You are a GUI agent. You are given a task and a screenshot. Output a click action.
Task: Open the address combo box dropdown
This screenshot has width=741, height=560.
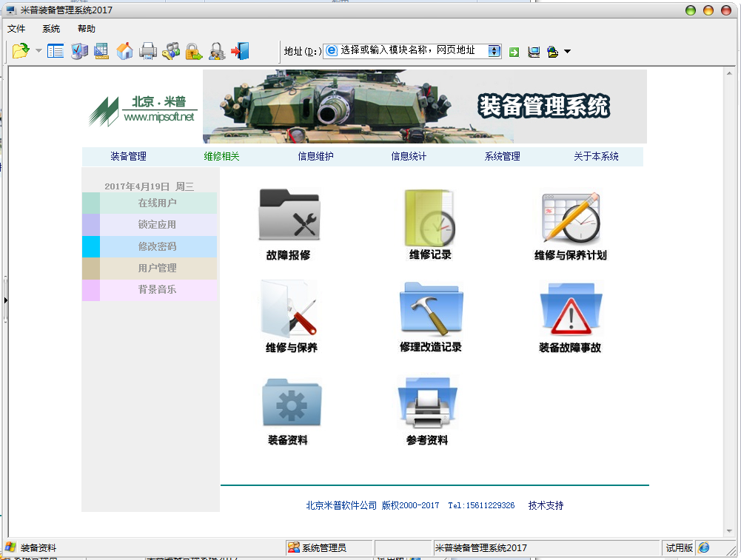494,51
